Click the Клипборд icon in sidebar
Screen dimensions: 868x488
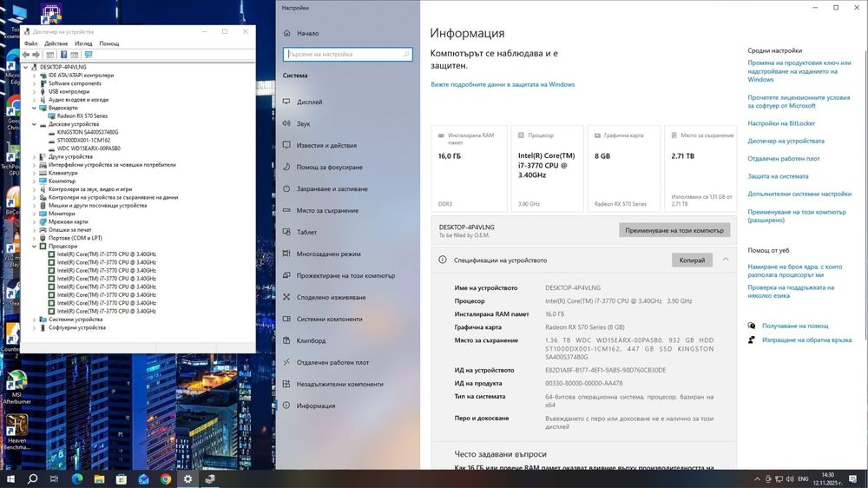[x=286, y=340]
